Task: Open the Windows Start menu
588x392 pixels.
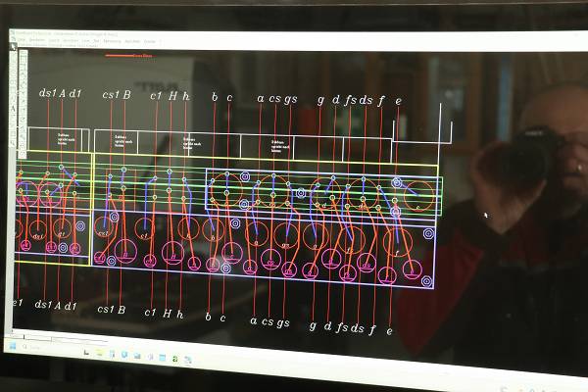Action: coord(12,345)
